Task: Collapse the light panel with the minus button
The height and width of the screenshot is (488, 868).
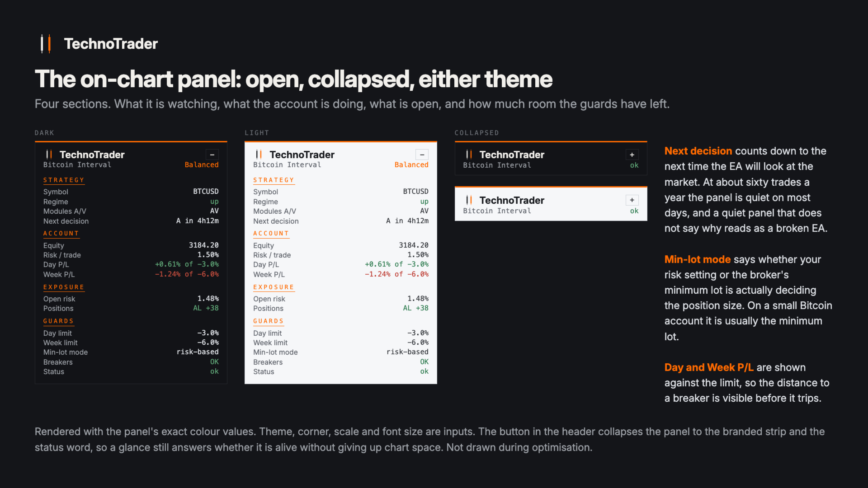Action: (x=422, y=155)
